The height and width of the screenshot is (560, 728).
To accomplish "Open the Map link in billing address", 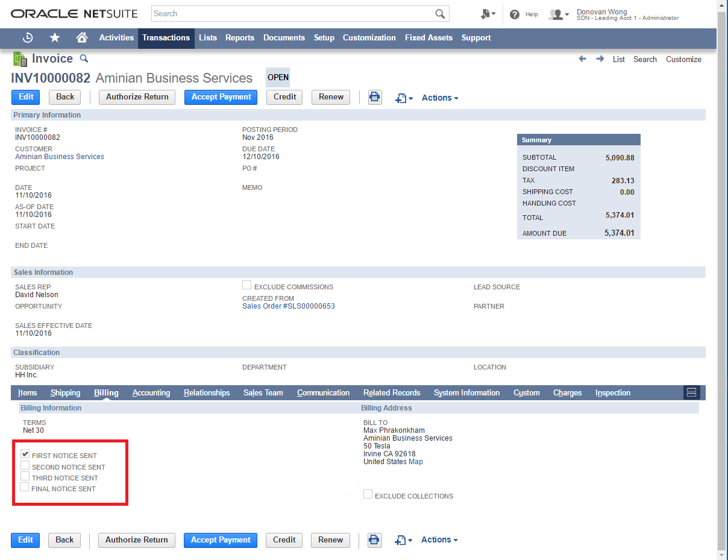I will pyautogui.click(x=416, y=462).
